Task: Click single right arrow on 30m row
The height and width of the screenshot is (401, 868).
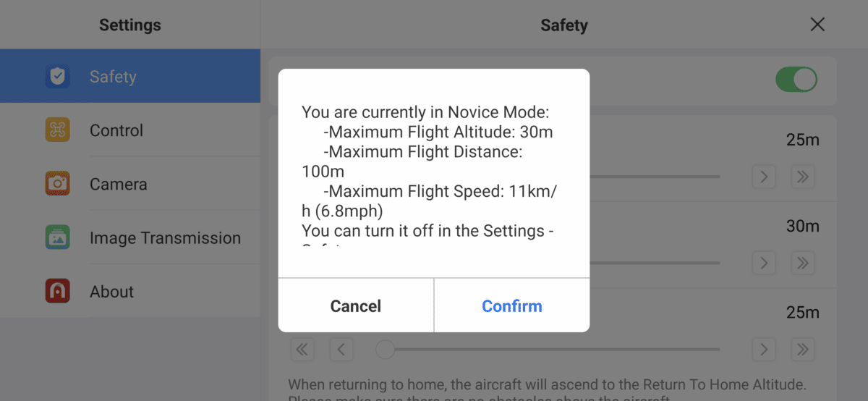Action: [x=764, y=263]
